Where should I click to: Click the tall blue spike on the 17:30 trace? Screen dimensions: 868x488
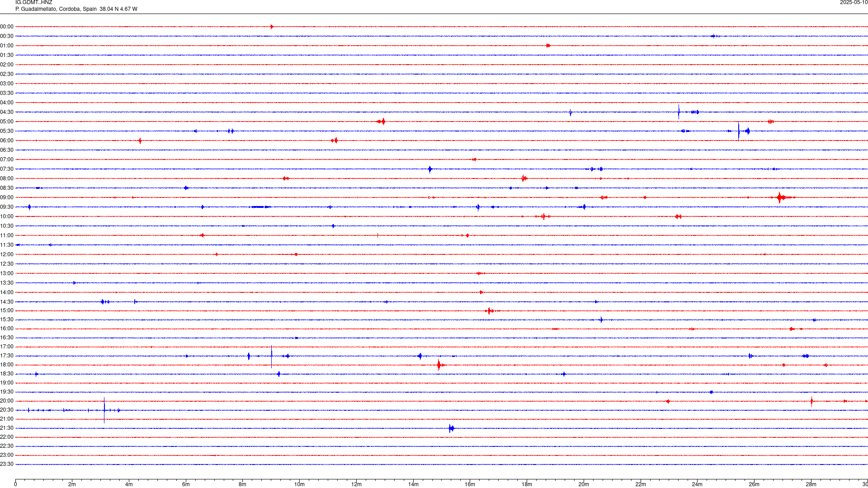[271, 357]
